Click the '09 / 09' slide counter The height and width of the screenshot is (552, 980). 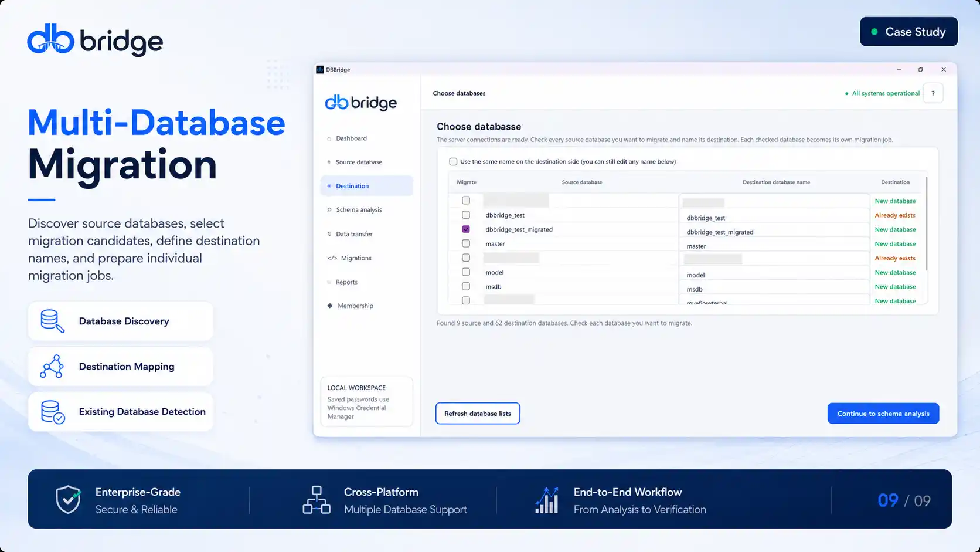(904, 500)
